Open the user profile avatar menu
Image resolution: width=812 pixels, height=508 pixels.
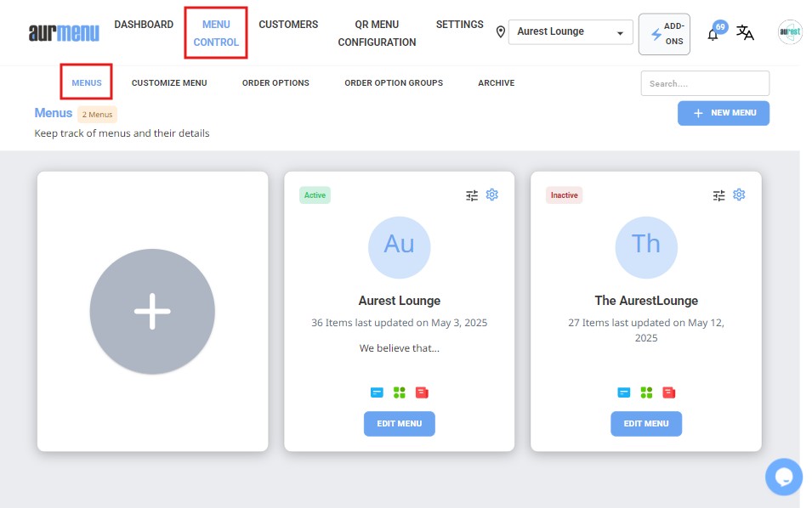point(790,32)
